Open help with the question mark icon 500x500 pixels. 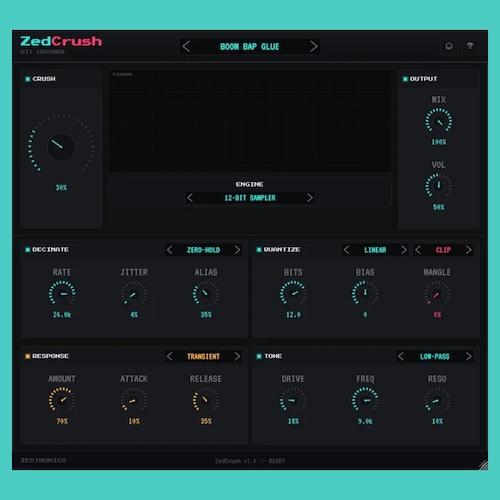point(470,46)
